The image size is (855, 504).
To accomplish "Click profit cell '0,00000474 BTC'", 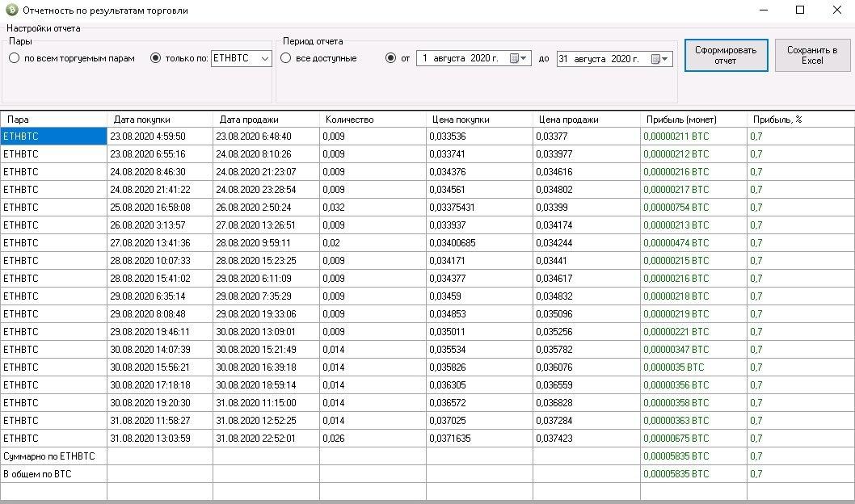I will click(693, 243).
